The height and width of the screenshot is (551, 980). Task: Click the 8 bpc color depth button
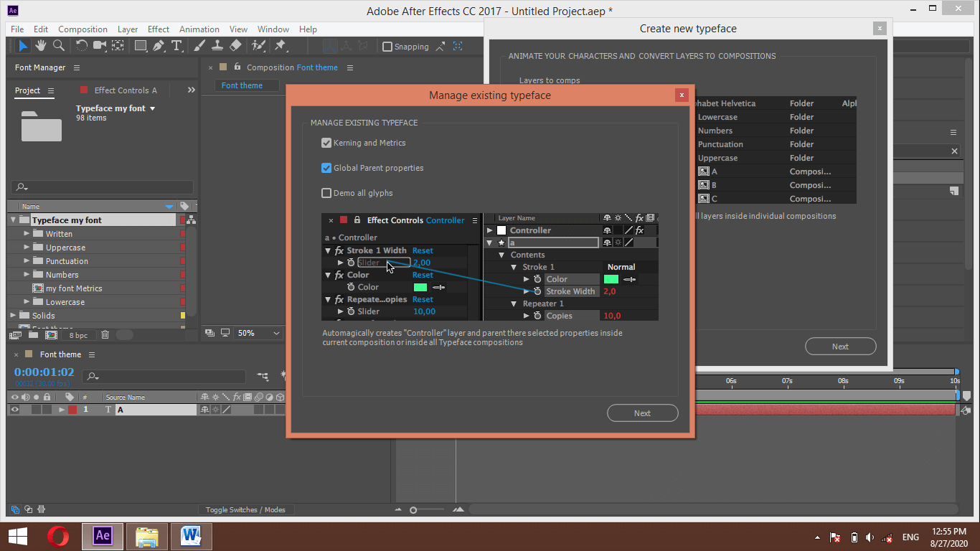(79, 335)
